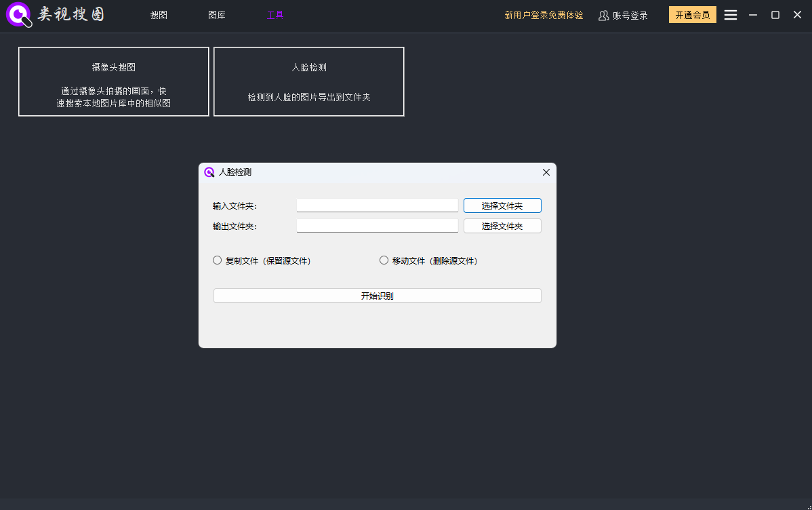
Task: Open the 摄像头搜图 tool card
Action: [114, 81]
